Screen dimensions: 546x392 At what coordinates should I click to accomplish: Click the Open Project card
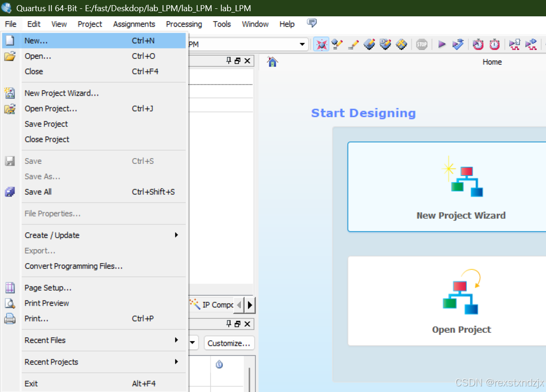coord(447,301)
